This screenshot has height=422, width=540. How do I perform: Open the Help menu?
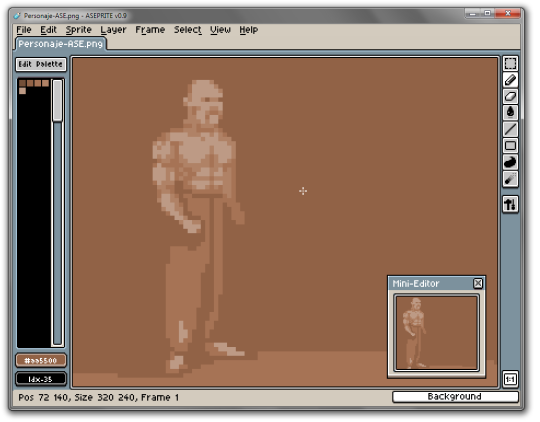pyautogui.click(x=248, y=30)
